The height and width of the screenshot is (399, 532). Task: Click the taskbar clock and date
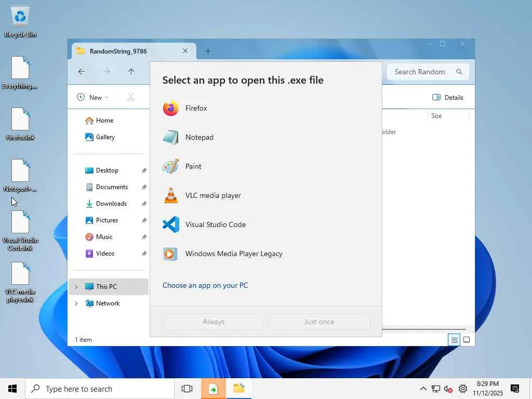(x=487, y=389)
